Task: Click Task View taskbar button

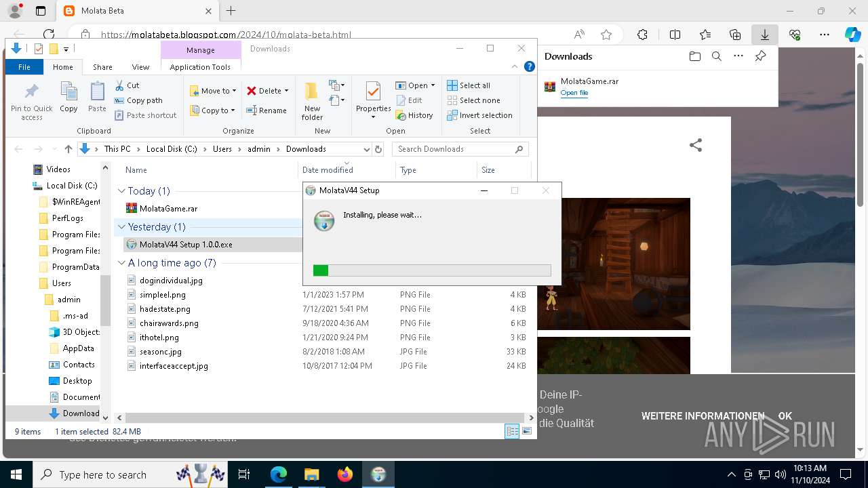Action: (245, 474)
